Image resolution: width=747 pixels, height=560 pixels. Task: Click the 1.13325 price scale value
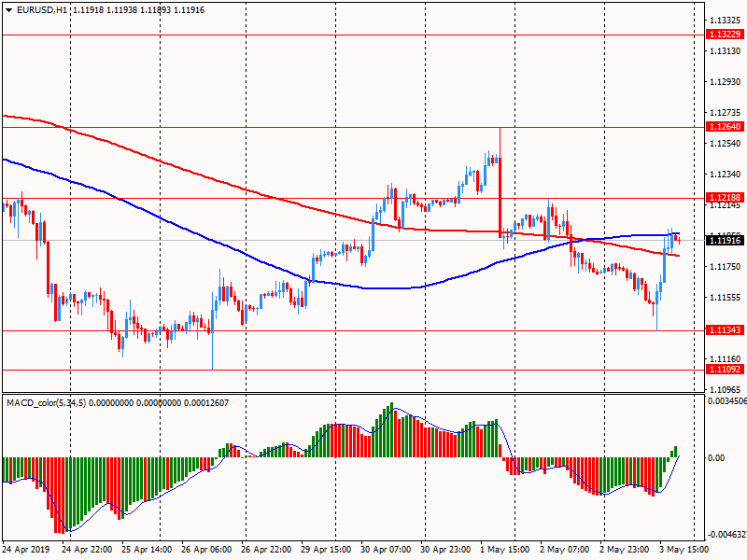[726, 20]
